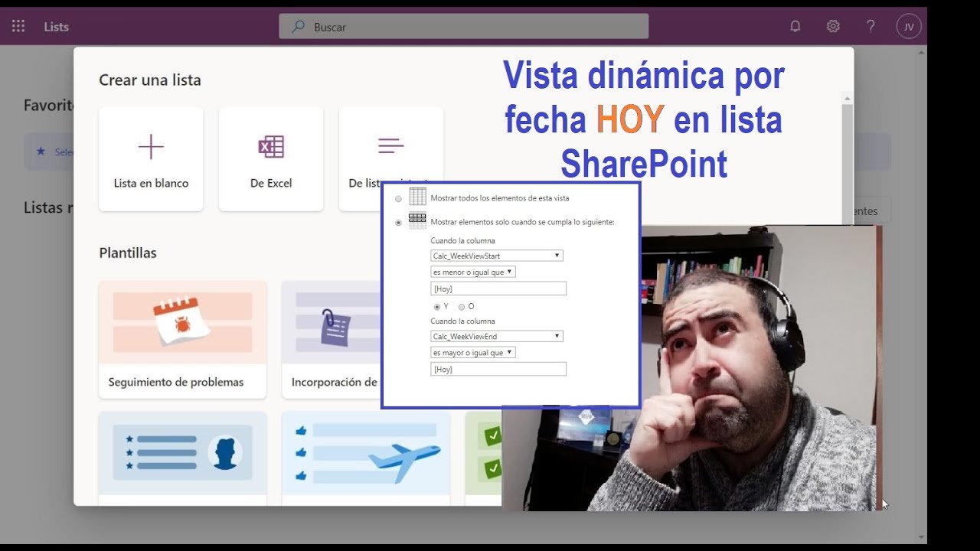Screen dimensions: 980x551
Task: Click the plus icon for blank list
Action: 151,146
